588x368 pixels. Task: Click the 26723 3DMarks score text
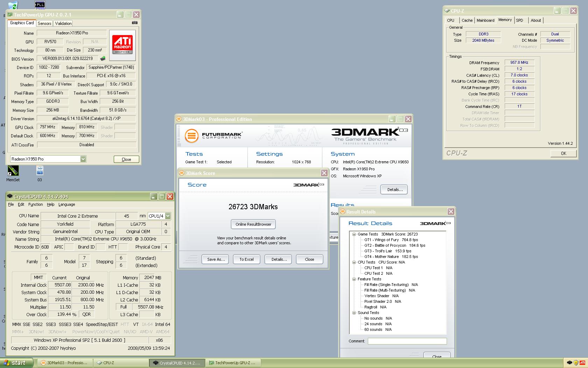253,207
